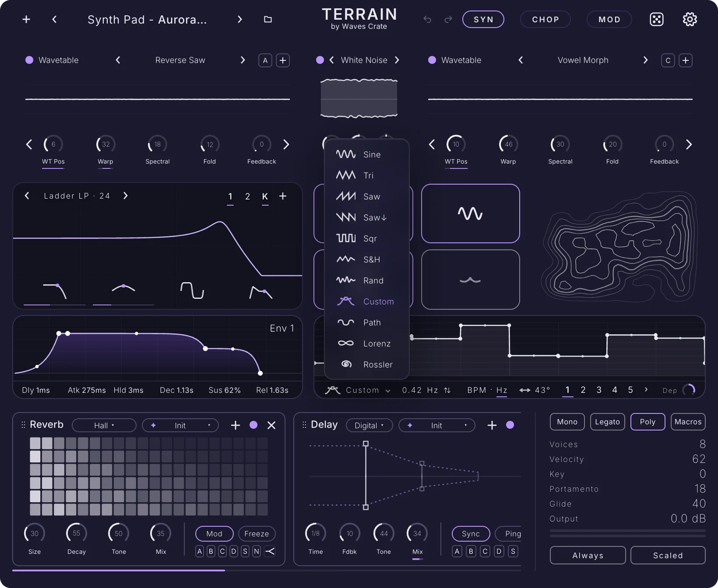Screen dimensions: 718x588
Task: Click the Scaled button
Action: coord(668,555)
